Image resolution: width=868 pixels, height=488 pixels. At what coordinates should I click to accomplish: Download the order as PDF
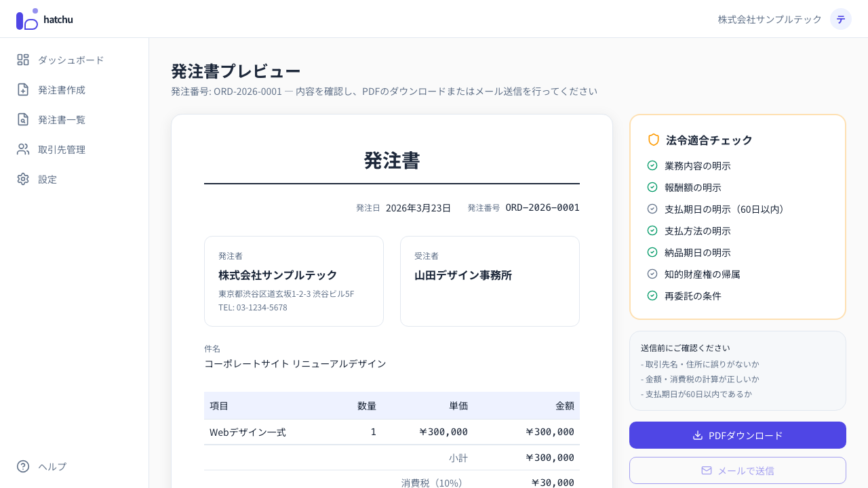click(x=738, y=435)
